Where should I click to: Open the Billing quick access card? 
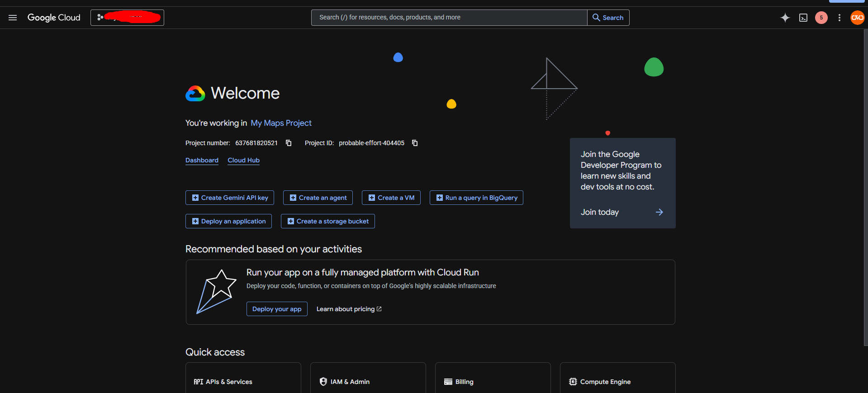click(493, 378)
